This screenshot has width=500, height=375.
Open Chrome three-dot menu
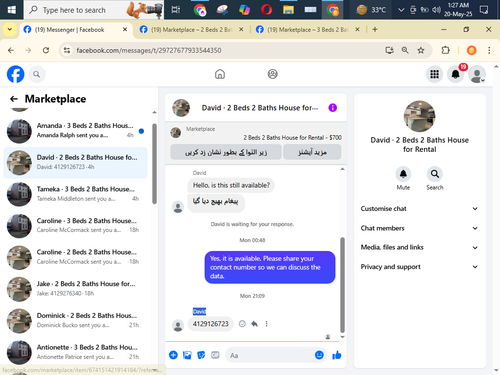(x=489, y=50)
